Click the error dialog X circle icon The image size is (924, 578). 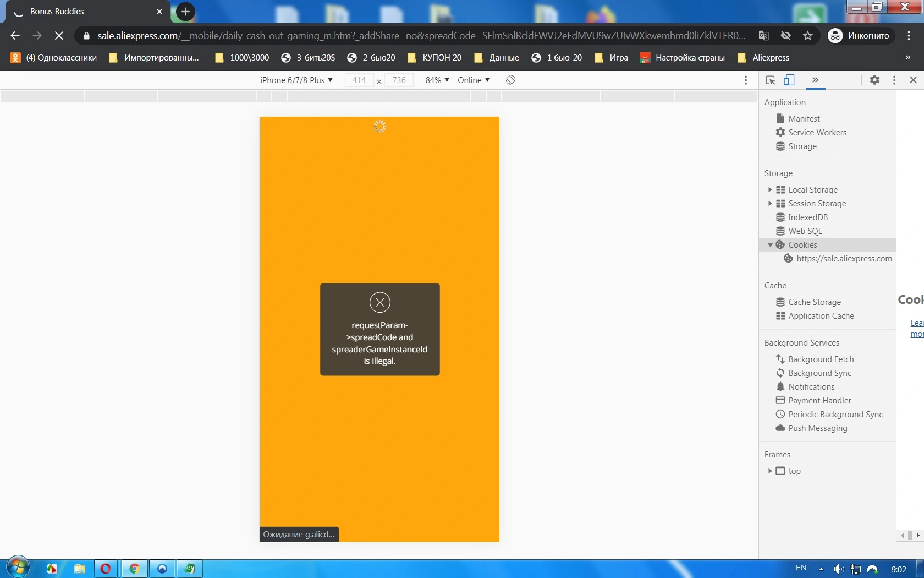[x=380, y=302]
